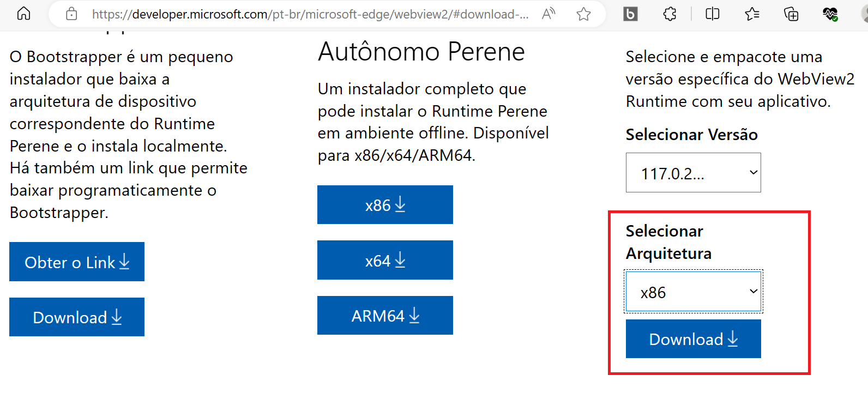868x393 pixels.
Task: Expand the Selecionar Arquitetura x86 dropdown
Action: pos(693,292)
